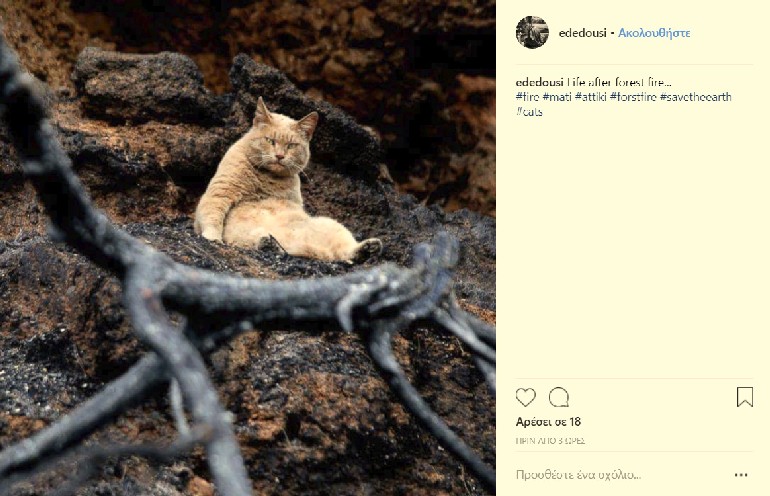Click the ededousi profile avatar
Screen dimensions: 770x496
click(532, 32)
